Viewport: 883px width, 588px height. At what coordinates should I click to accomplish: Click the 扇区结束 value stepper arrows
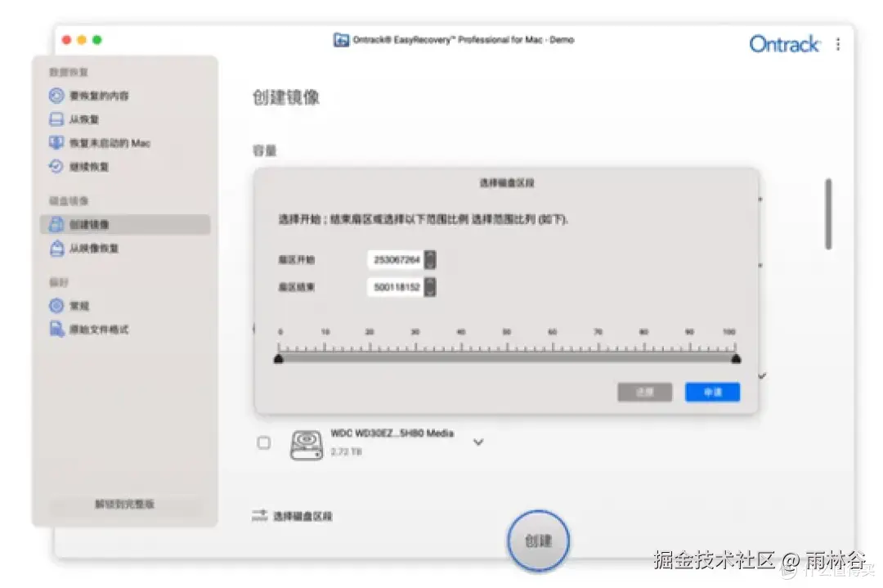431,287
